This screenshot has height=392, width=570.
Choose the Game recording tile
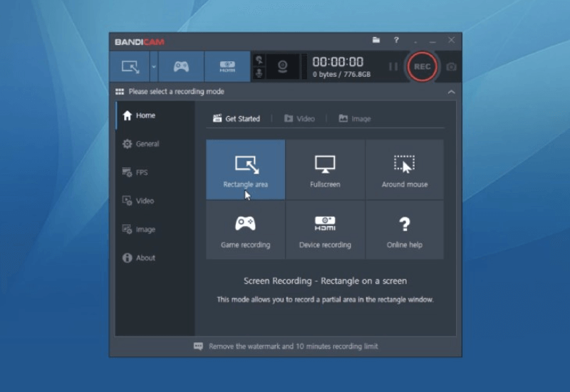245,229
